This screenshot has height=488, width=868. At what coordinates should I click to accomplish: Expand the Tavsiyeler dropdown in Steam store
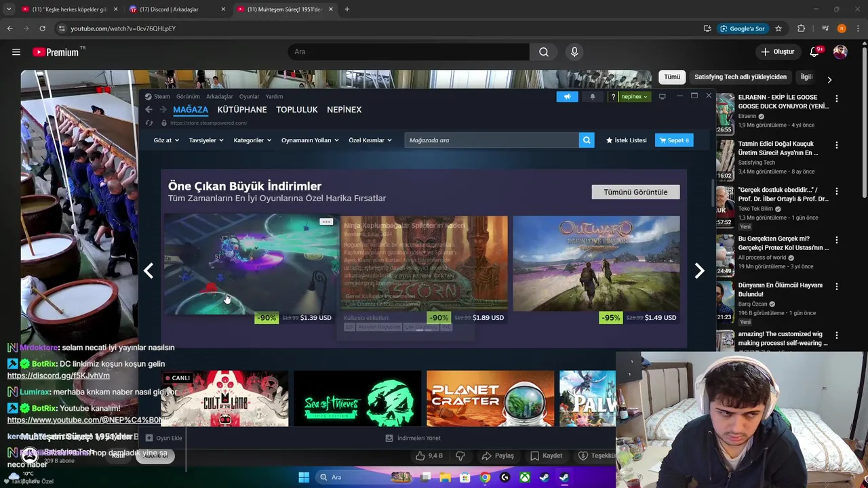[206, 140]
